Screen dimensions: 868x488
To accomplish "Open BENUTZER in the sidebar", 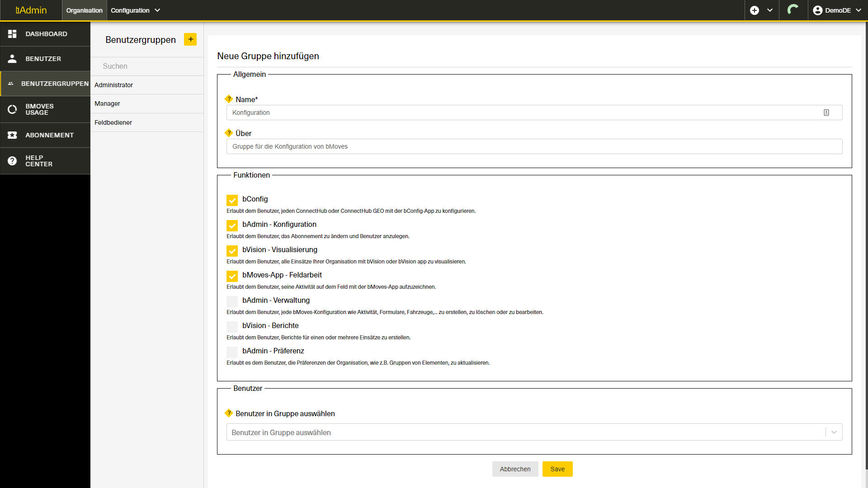I will point(45,59).
